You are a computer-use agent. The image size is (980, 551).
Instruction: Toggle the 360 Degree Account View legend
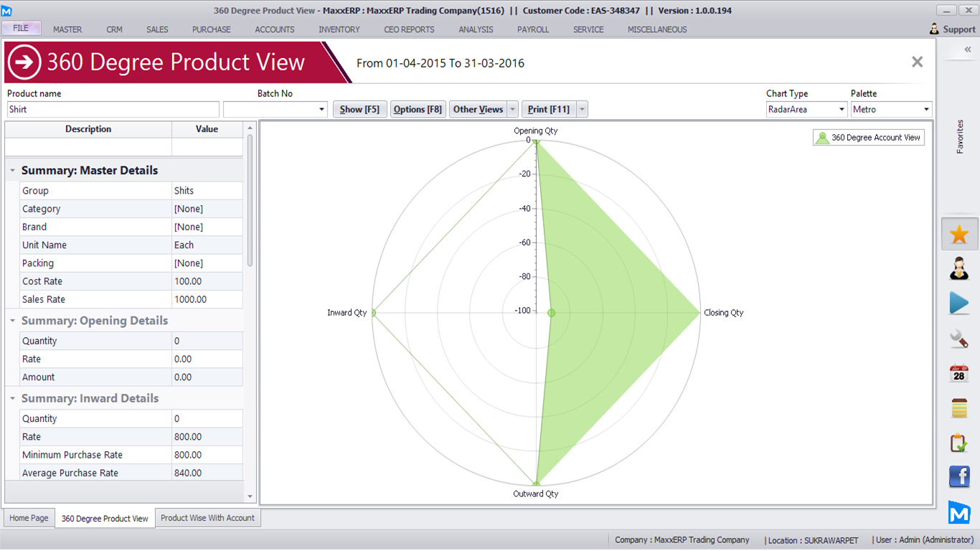869,138
